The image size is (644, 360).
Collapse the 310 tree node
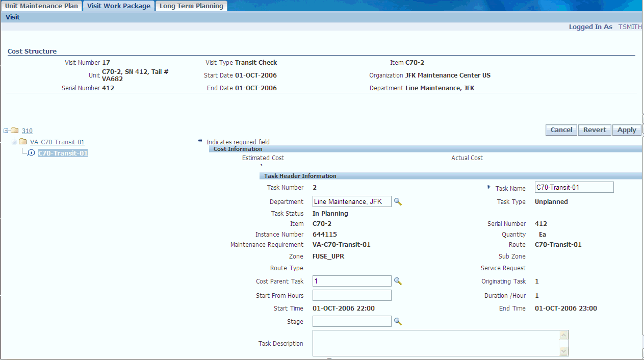pyautogui.click(x=6, y=131)
